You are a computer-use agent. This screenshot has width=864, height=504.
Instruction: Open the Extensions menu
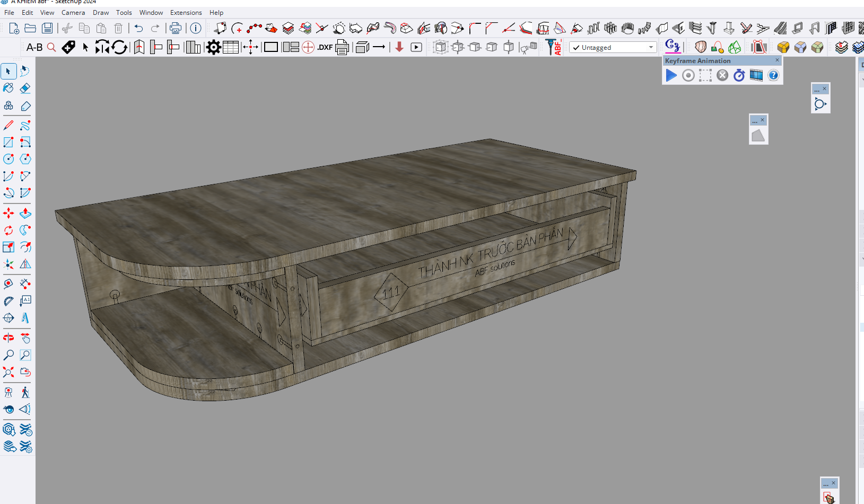click(x=186, y=12)
